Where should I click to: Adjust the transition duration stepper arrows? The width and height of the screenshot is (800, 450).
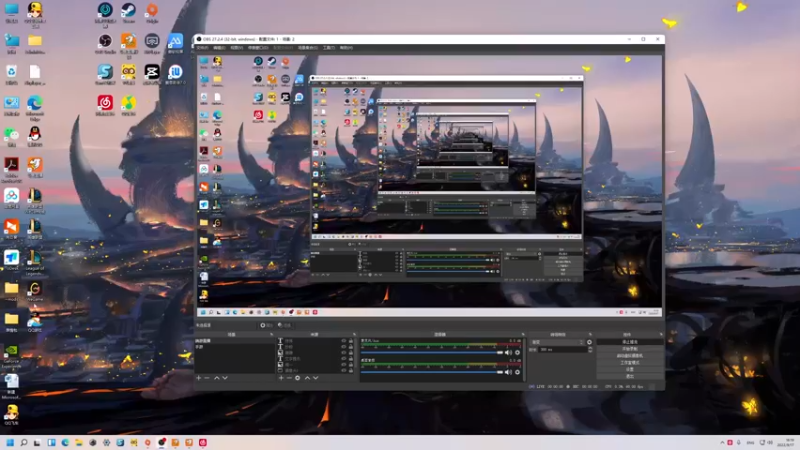click(x=590, y=349)
